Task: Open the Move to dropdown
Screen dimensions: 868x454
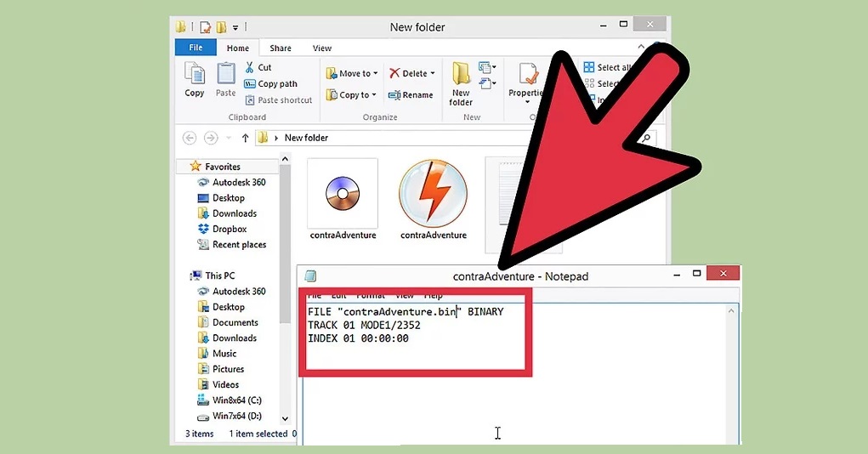Action: [352, 73]
